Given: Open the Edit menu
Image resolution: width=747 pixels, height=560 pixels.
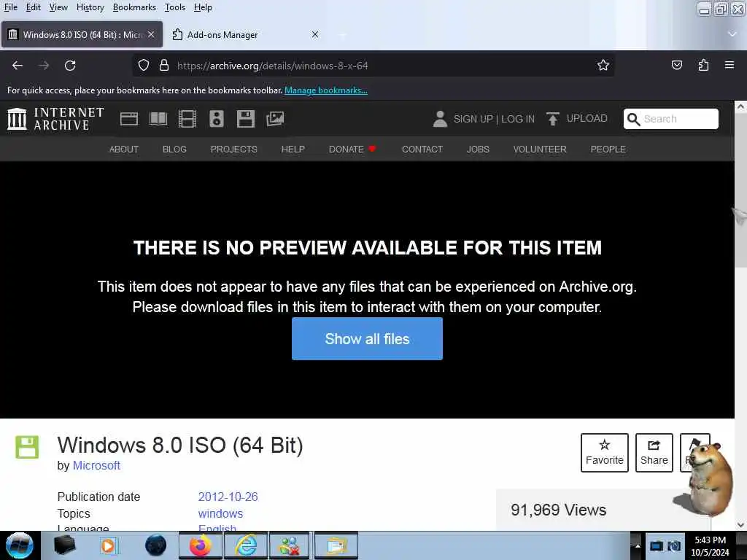Looking at the screenshot, I should (x=34, y=7).
